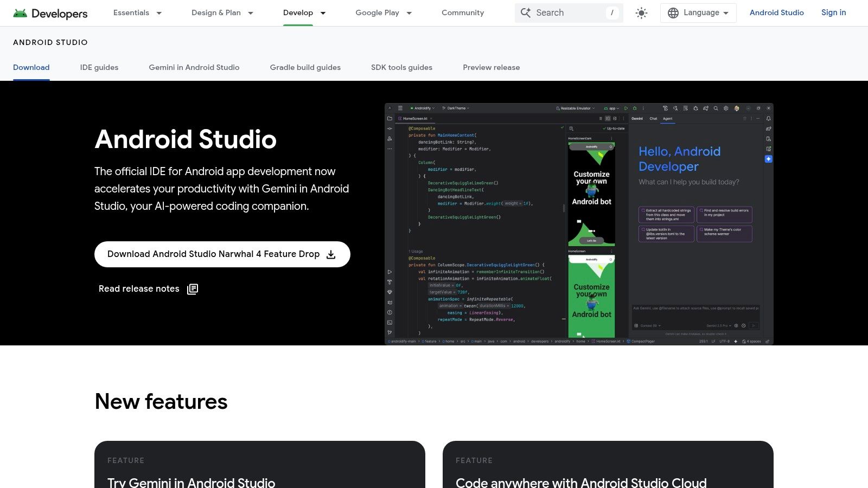Click the search magnifier icon
The image size is (868, 488).
coord(525,12)
